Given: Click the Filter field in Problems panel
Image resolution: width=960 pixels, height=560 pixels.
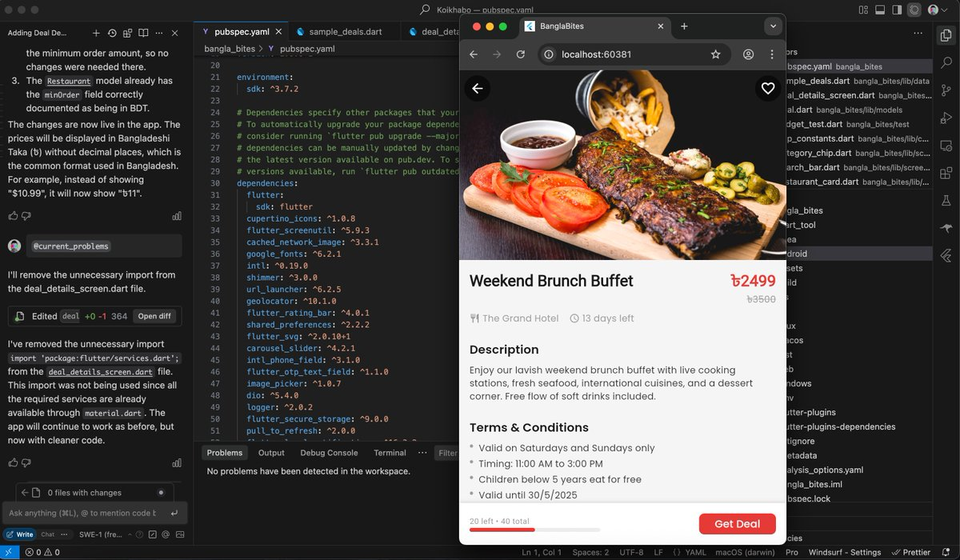Looking at the screenshot, I should tap(448, 453).
